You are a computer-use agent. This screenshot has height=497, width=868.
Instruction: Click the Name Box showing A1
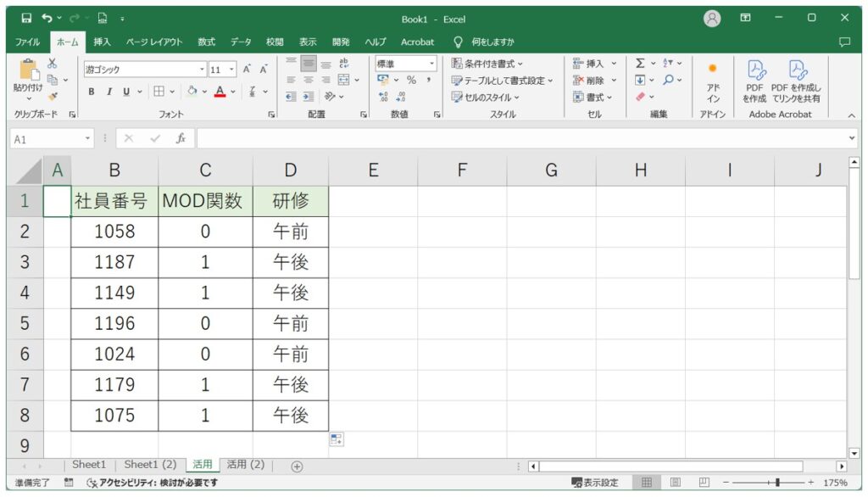coord(47,139)
